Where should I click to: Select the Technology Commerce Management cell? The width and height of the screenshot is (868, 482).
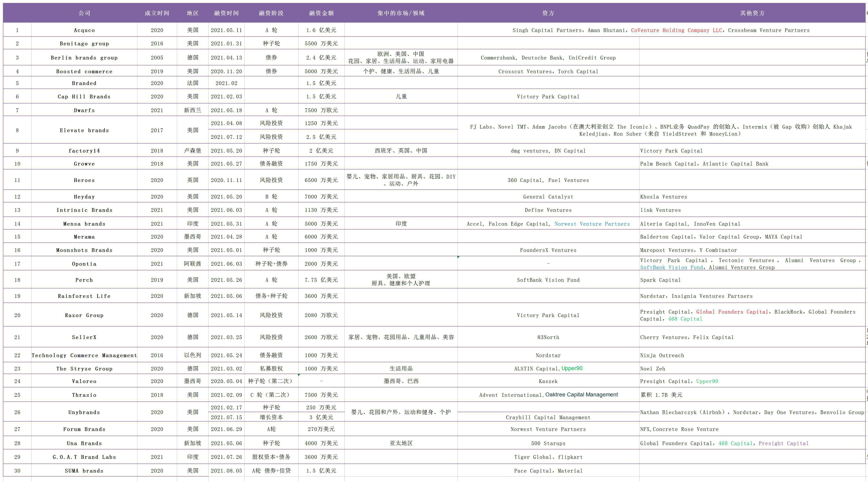point(84,355)
